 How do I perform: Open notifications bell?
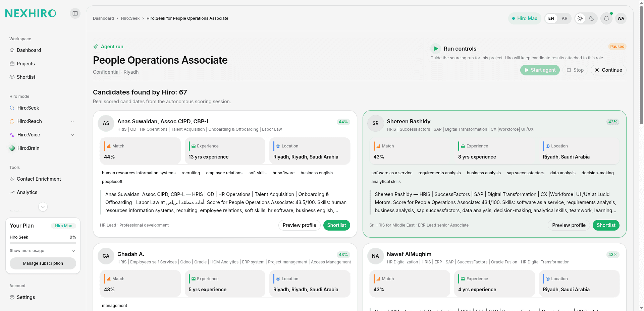pos(606,18)
